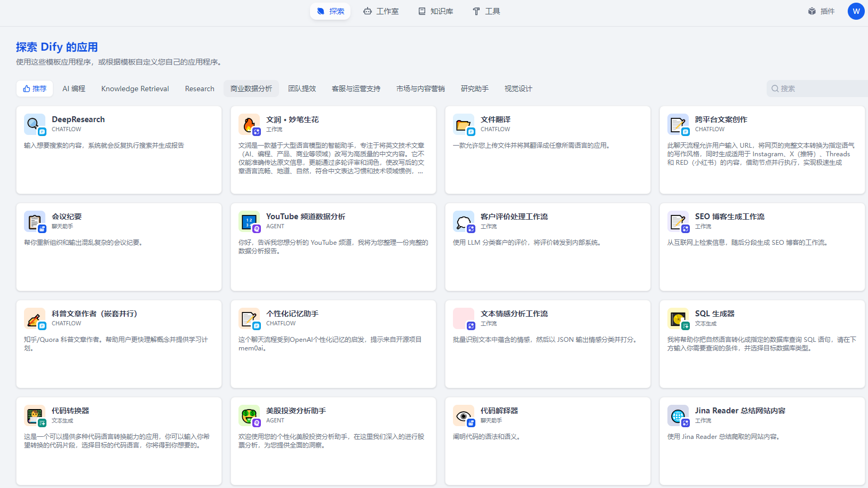Viewport: 868px width, 488px height.
Task: Click the 客户评价处理工作流 speech bubble icon
Action: pyautogui.click(x=464, y=221)
